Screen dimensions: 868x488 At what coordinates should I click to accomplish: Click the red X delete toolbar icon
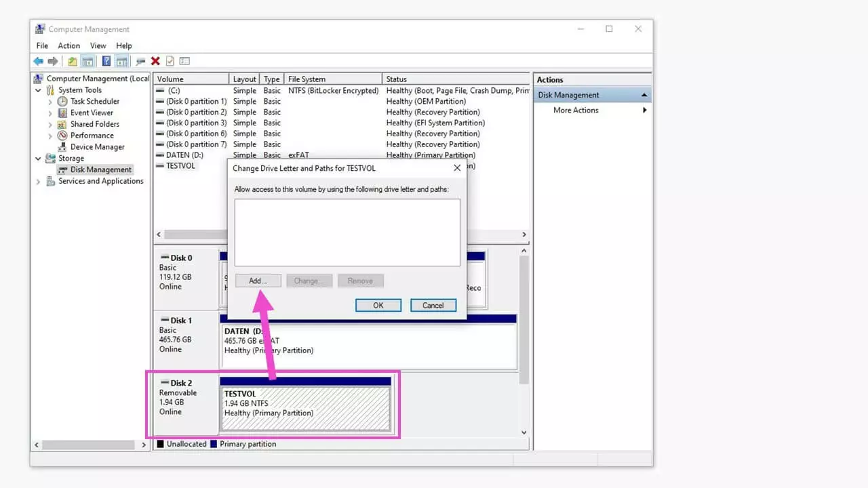(155, 62)
